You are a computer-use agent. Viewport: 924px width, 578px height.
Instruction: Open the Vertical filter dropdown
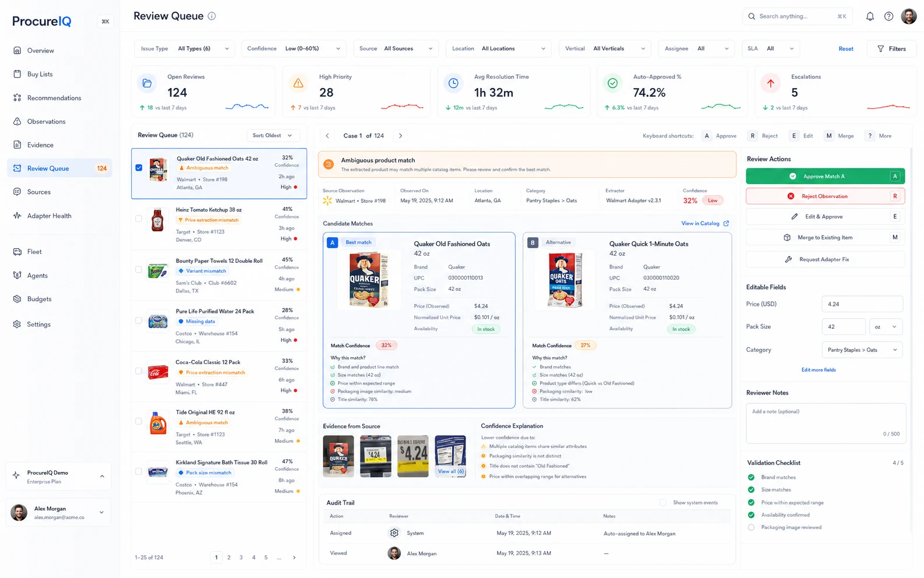[605, 48]
